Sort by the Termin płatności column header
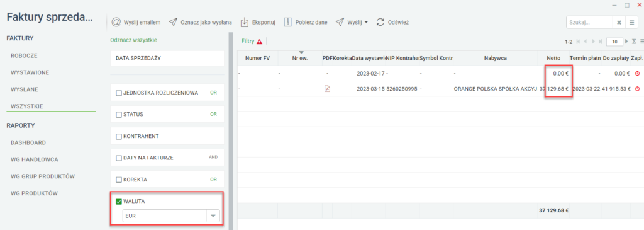 pyautogui.click(x=586, y=59)
